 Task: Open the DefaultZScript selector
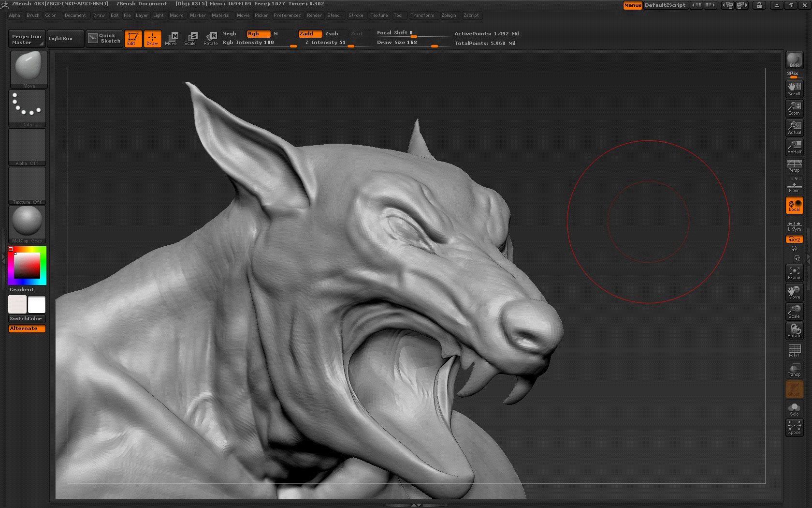666,5
